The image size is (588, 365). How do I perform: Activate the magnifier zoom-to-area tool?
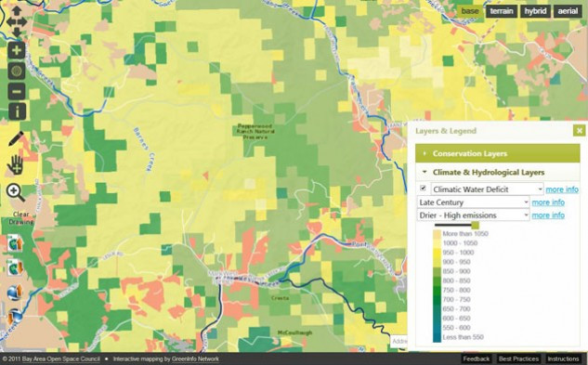pyautogui.click(x=16, y=192)
